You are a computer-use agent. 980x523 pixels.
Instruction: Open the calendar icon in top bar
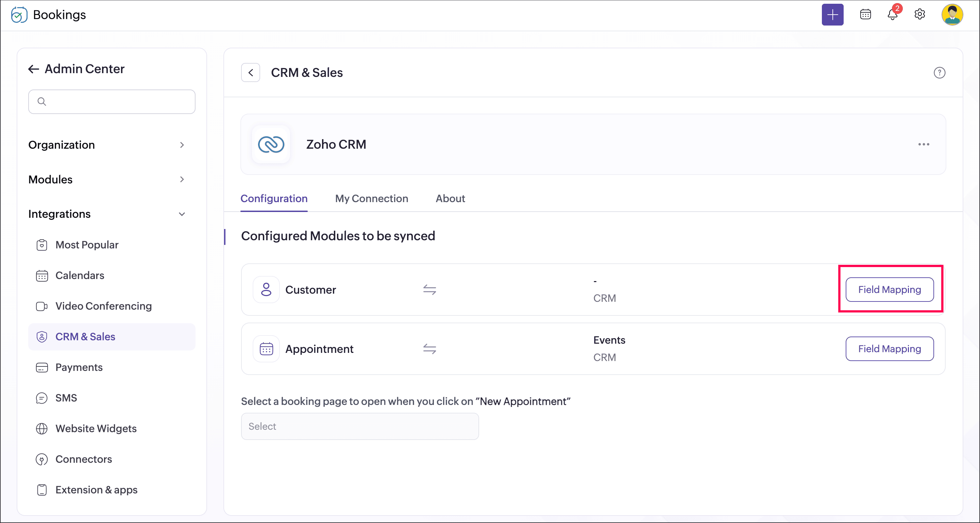[865, 15]
